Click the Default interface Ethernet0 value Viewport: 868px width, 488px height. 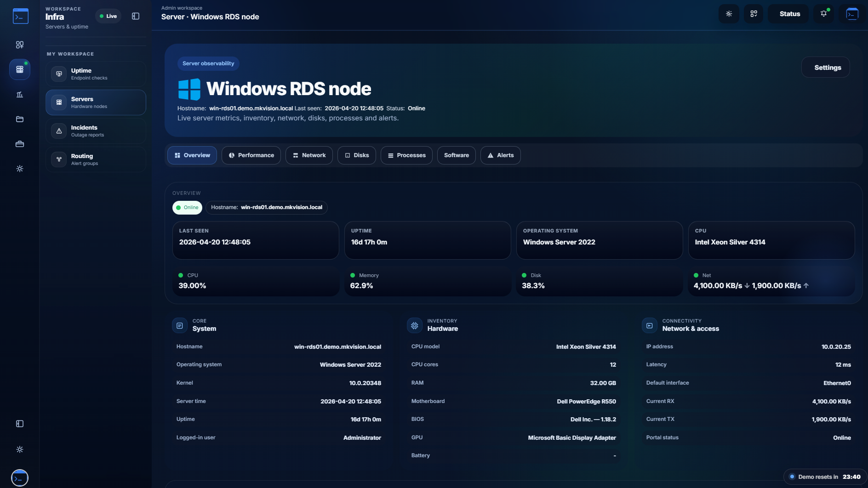[x=837, y=383]
